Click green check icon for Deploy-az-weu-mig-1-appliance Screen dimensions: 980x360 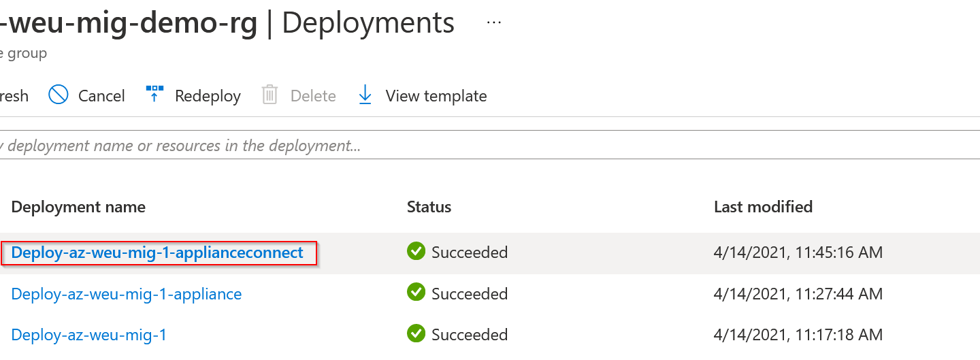416,293
